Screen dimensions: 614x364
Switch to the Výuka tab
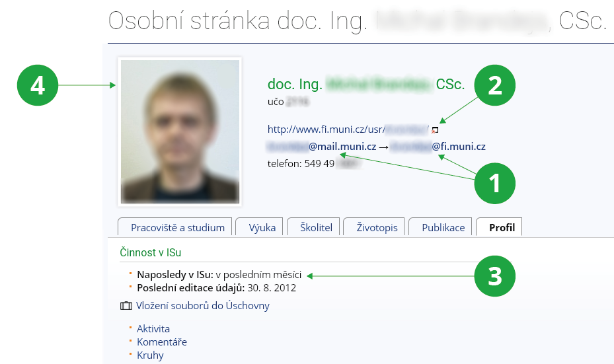click(x=262, y=227)
